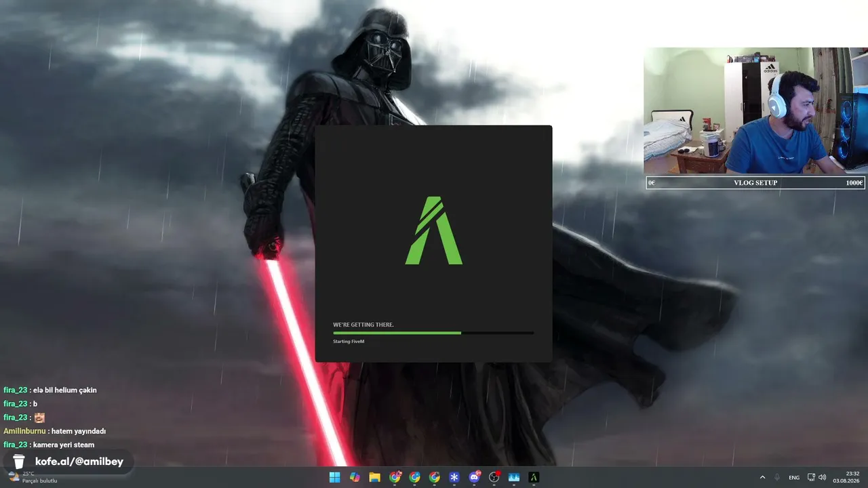Open the blue asterisk app in the taskbar
868x488 pixels.
tap(454, 477)
